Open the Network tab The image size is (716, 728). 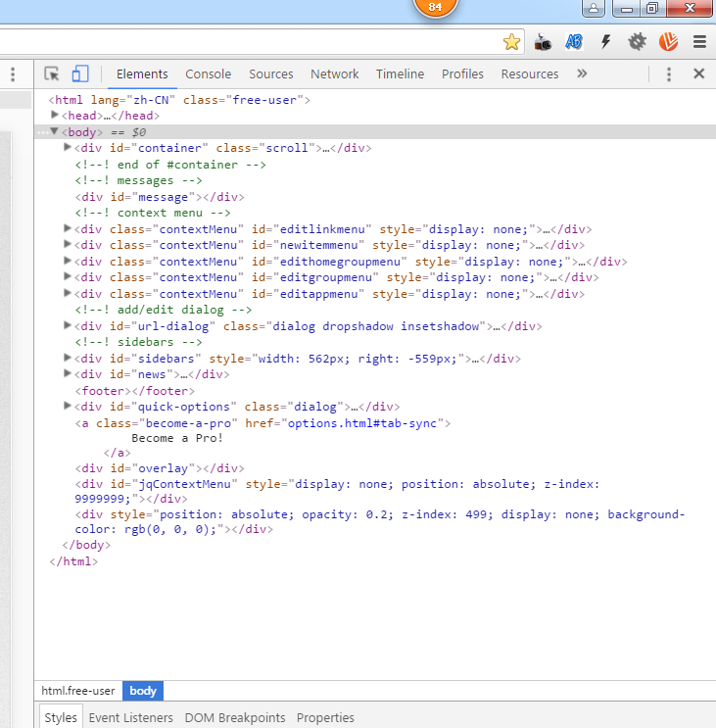click(x=335, y=73)
